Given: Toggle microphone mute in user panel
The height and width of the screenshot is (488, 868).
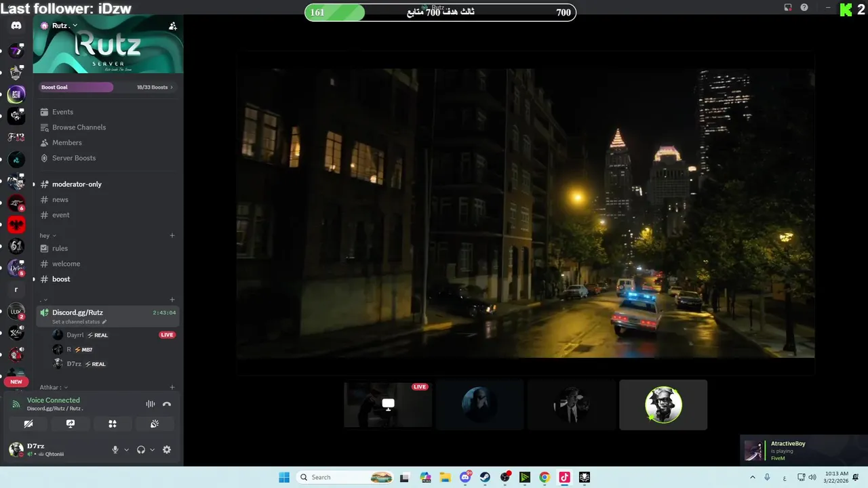Looking at the screenshot, I should (115, 450).
